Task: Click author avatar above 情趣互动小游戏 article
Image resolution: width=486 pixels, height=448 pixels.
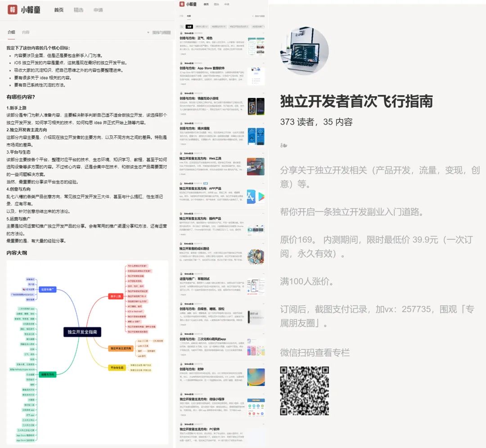Action: [181, 93]
